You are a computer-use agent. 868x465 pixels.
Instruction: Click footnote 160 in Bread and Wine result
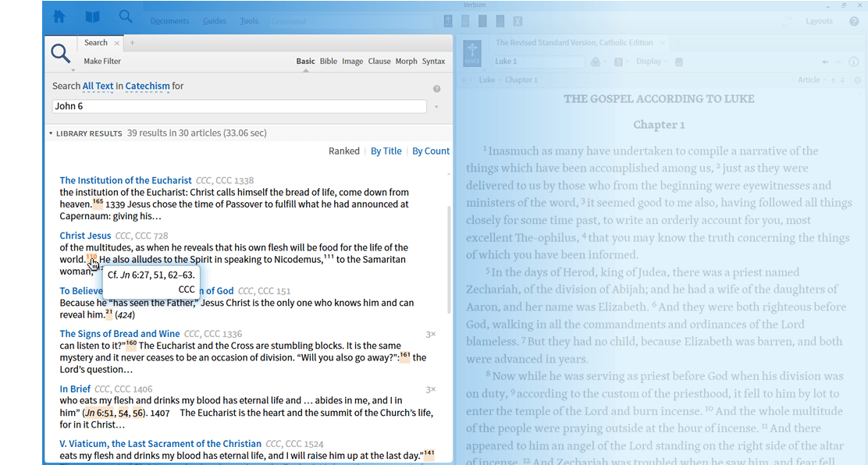pyautogui.click(x=131, y=343)
